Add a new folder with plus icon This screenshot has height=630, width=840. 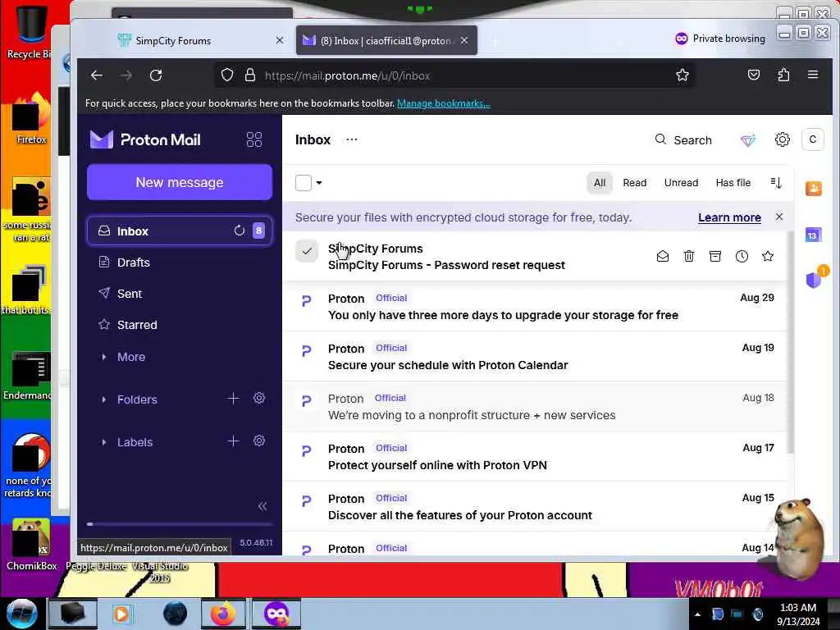click(x=233, y=399)
